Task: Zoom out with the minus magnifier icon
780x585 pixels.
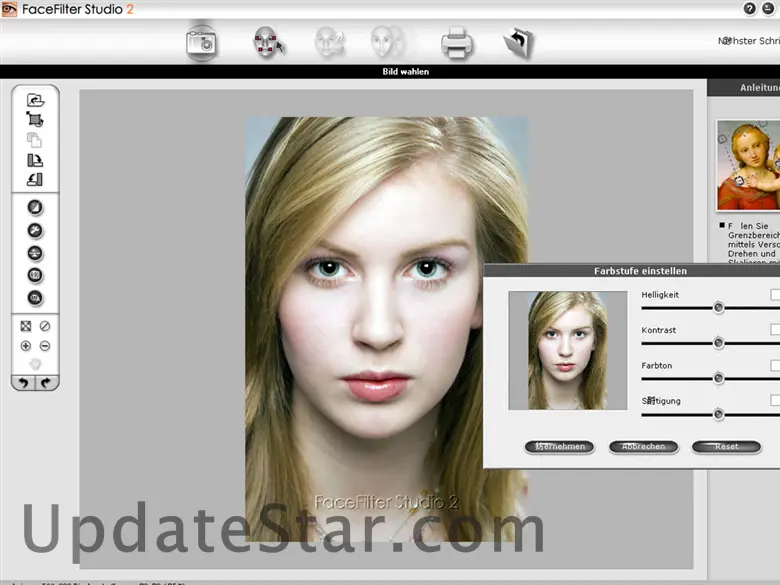Action: coord(45,346)
